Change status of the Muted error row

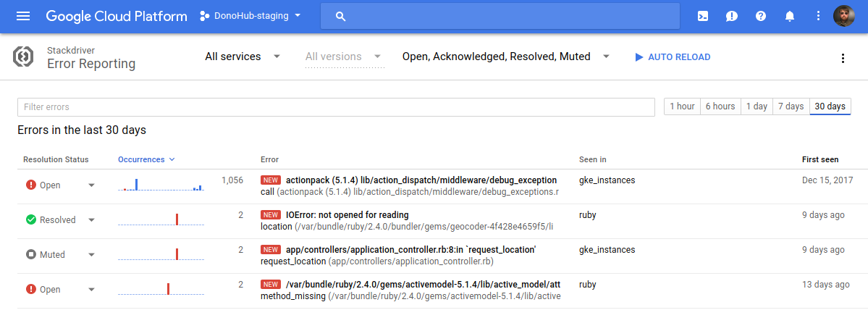coord(91,255)
